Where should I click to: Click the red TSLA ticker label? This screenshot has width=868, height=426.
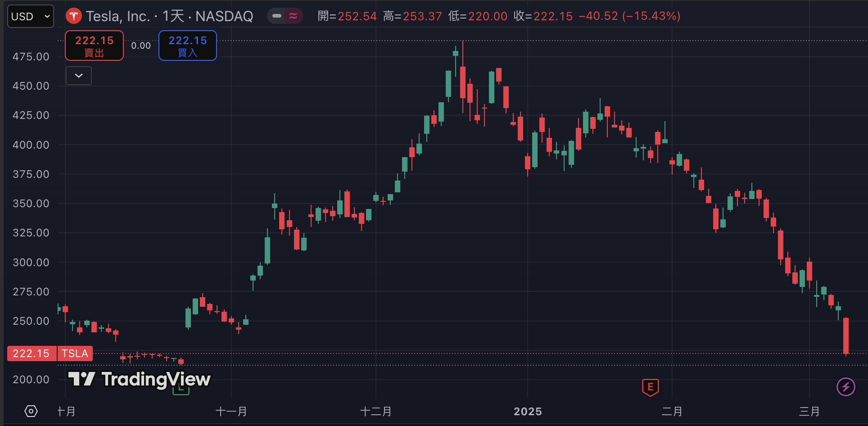(x=75, y=353)
